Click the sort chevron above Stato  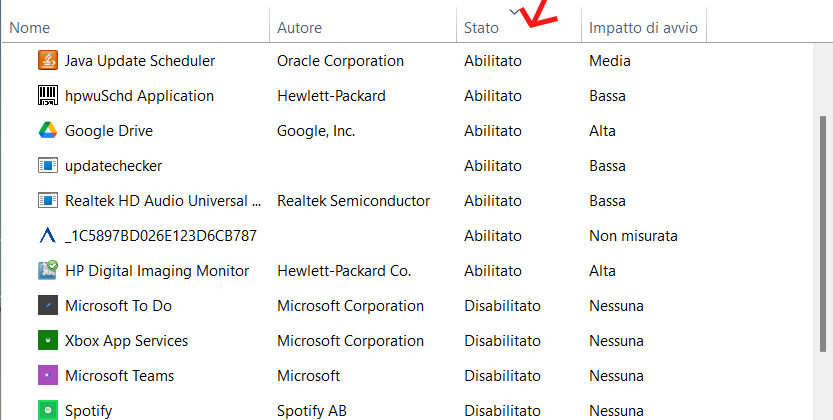(515, 12)
